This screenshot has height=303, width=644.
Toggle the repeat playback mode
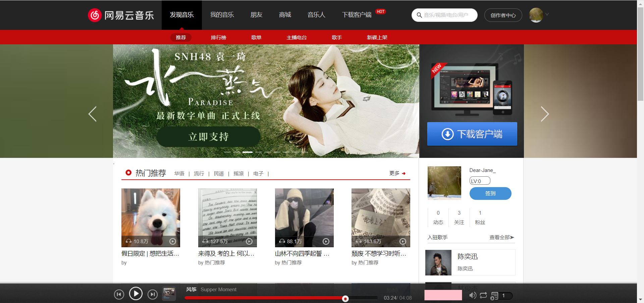pyautogui.click(x=483, y=296)
